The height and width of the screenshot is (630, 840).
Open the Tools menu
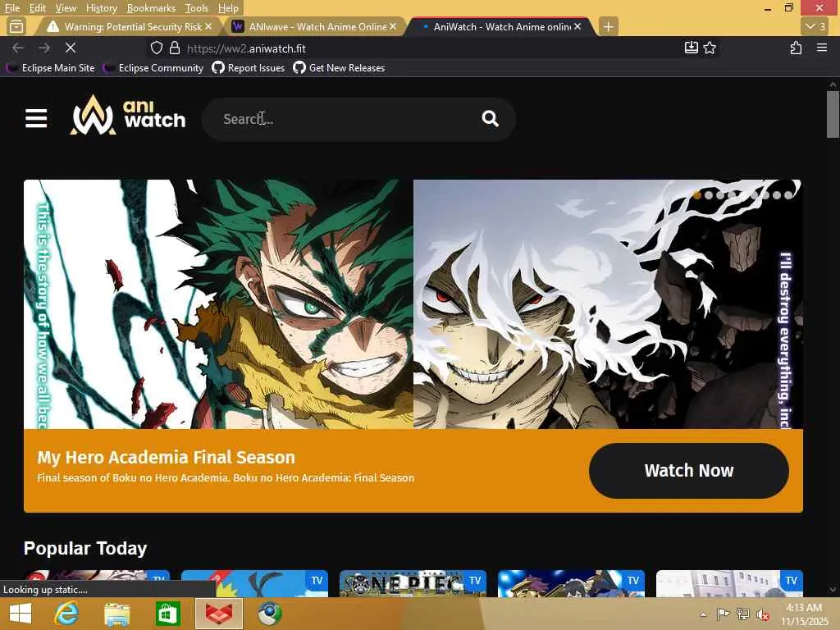[x=197, y=8]
